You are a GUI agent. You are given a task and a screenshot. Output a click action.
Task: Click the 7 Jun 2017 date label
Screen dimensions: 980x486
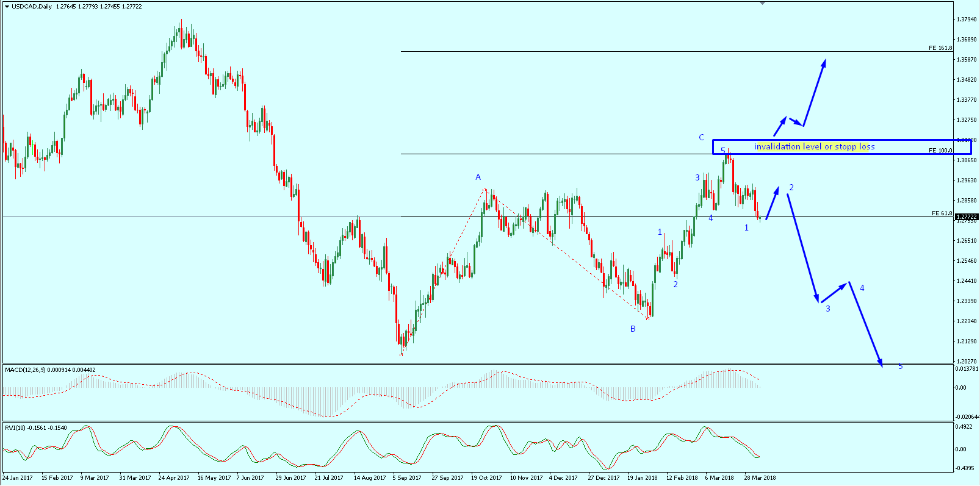pos(250,478)
